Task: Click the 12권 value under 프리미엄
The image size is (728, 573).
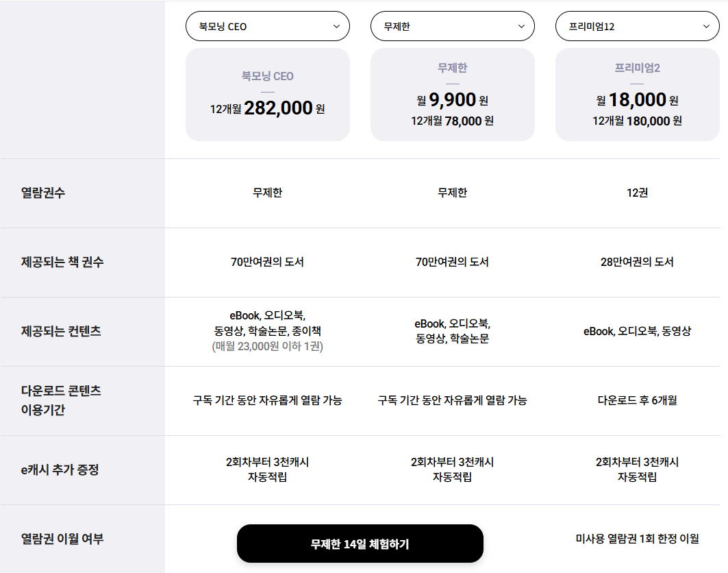Action: coord(637,193)
